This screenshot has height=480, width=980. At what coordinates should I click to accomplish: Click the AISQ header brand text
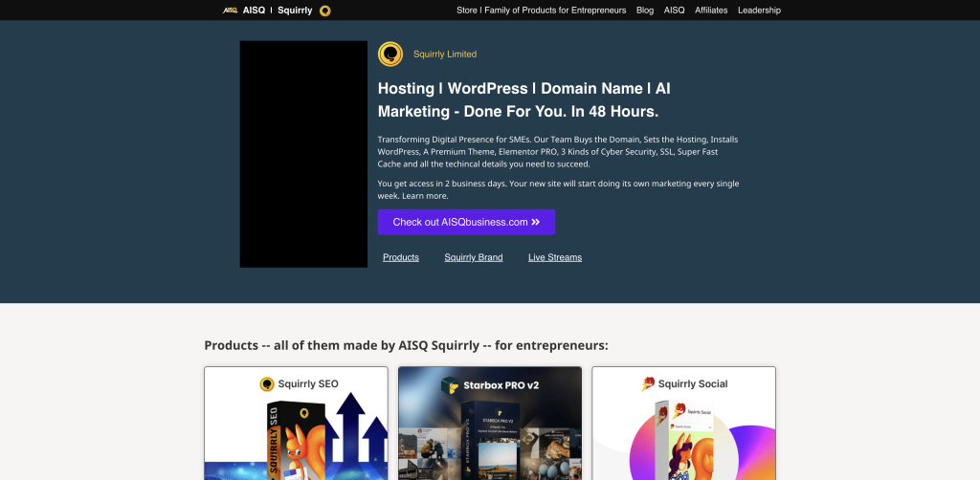tap(254, 10)
